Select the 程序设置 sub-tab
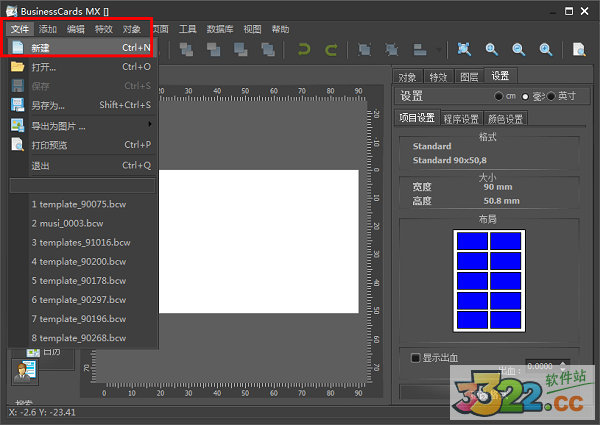This screenshot has width=600, height=425. [x=461, y=119]
